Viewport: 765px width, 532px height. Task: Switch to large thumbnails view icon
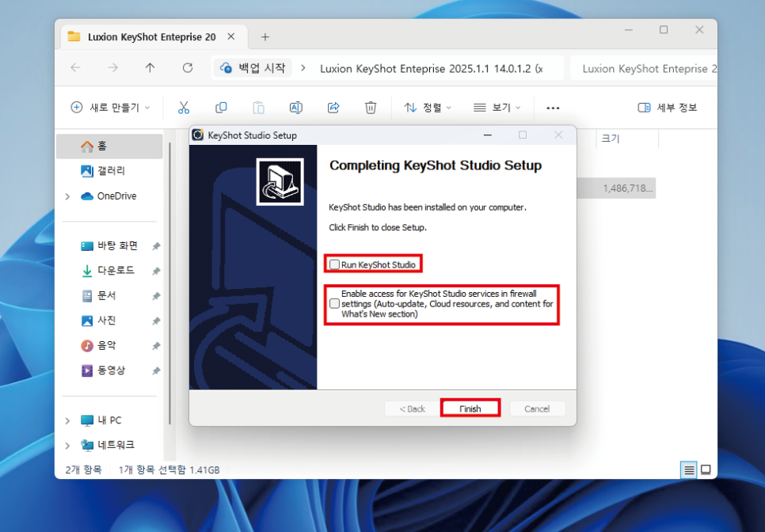[706, 469]
